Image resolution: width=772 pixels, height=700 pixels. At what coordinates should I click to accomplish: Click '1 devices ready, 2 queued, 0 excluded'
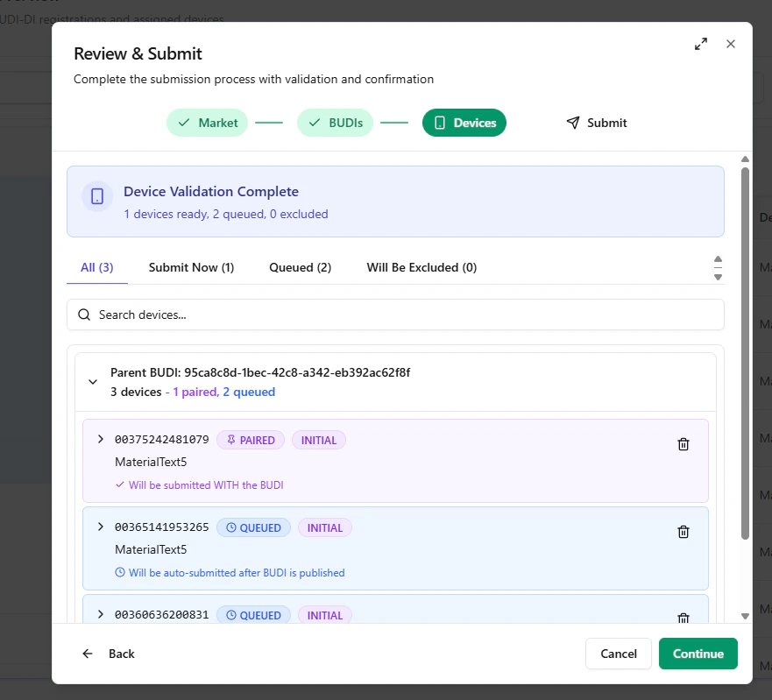pyautogui.click(x=225, y=214)
